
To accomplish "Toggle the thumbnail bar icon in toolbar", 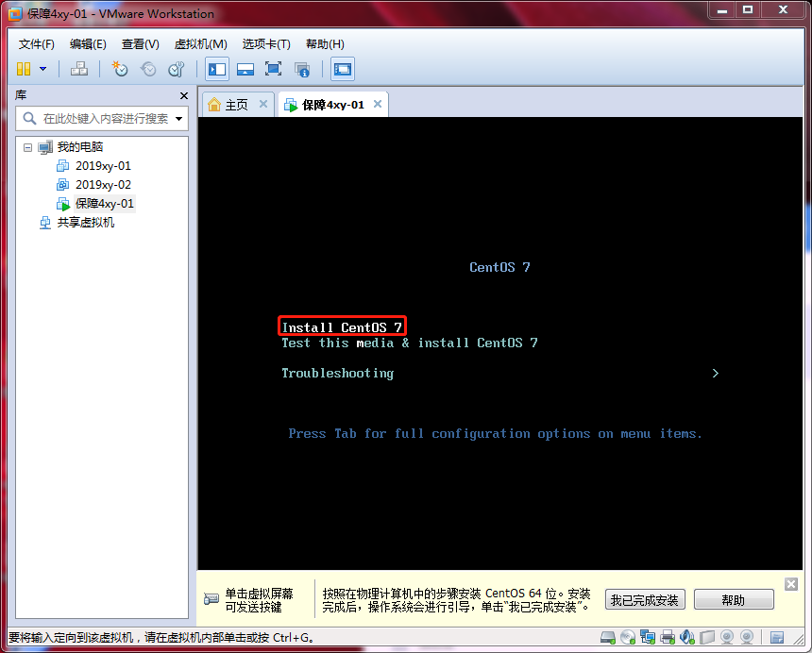I will [245, 69].
